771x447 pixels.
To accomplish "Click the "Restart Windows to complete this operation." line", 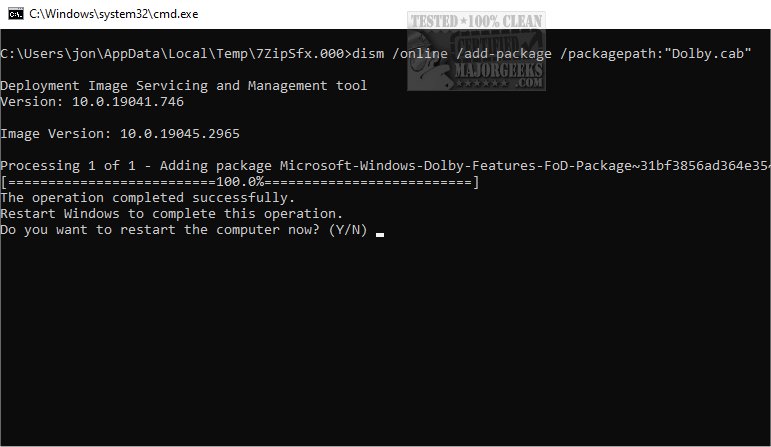I will click(172, 213).
